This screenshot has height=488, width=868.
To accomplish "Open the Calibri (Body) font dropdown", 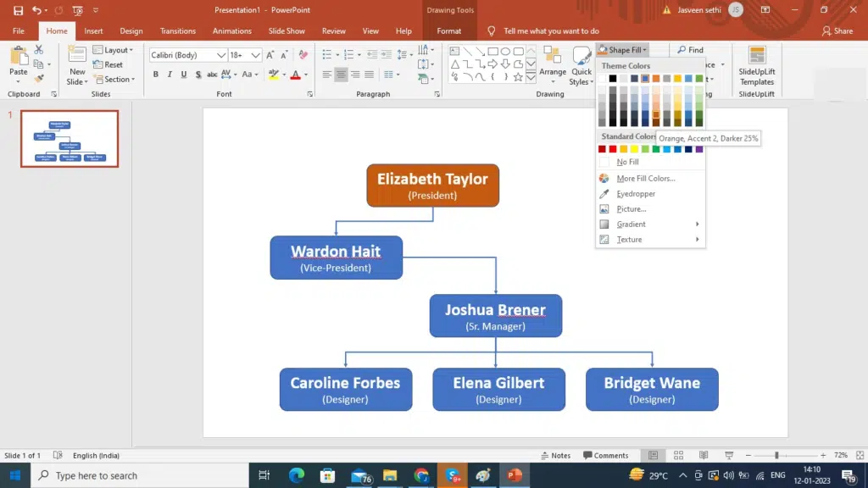I will 221,55.
